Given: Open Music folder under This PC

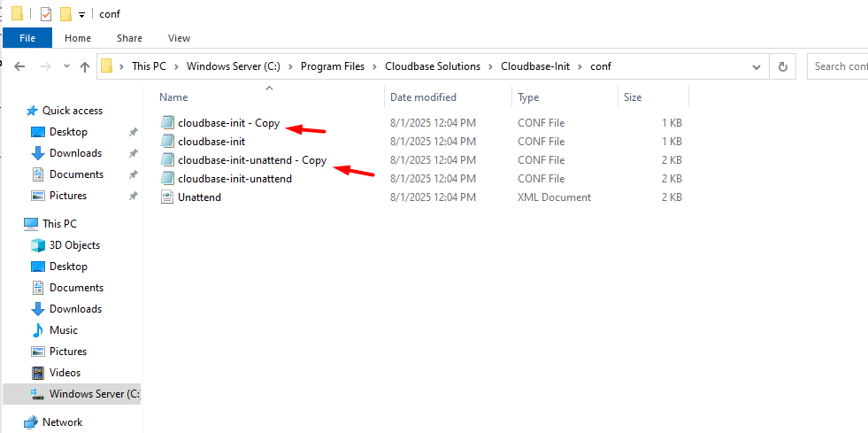Looking at the screenshot, I should pyautogui.click(x=63, y=330).
